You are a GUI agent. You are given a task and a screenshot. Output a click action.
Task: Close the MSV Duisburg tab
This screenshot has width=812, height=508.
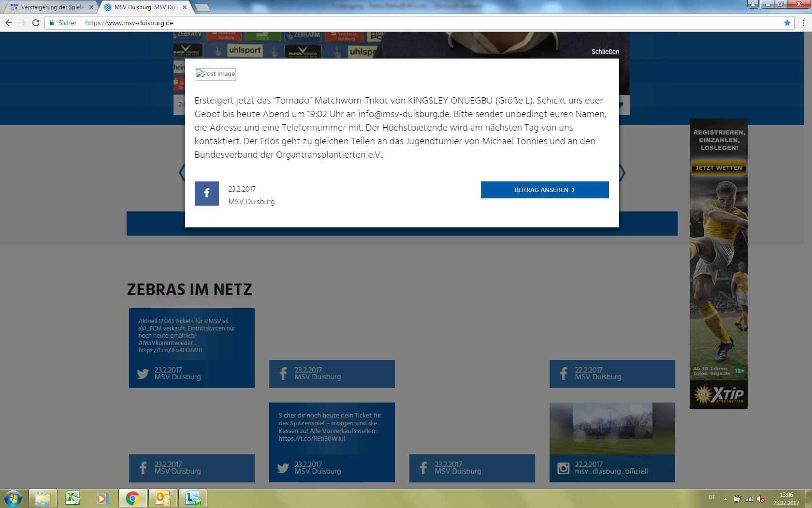click(x=185, y=7)
